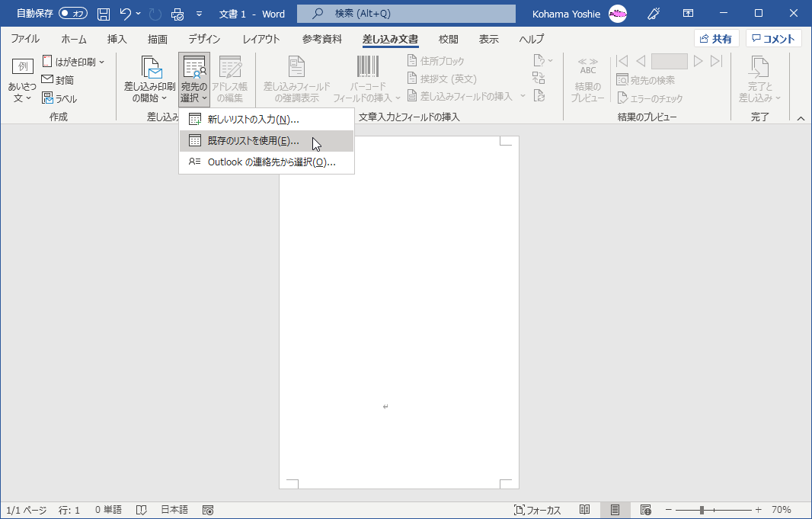Toggle the 自動保存 switch

[x=73, y=14]
